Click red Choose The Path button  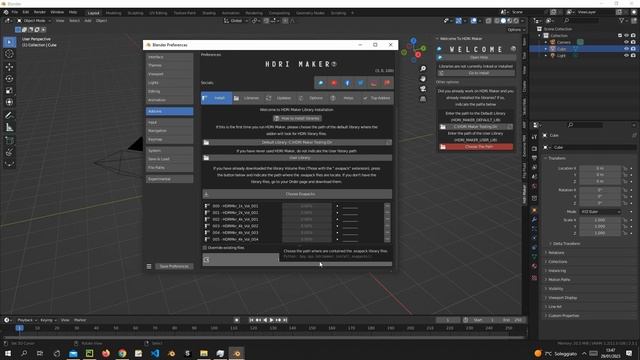pos(476,147)
